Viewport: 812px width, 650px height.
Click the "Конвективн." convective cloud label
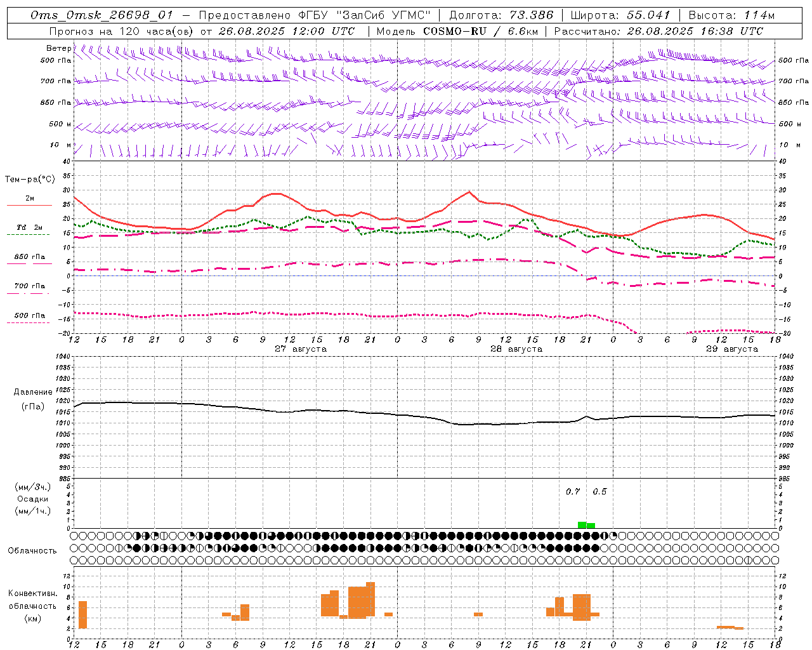tap(32, 594)
